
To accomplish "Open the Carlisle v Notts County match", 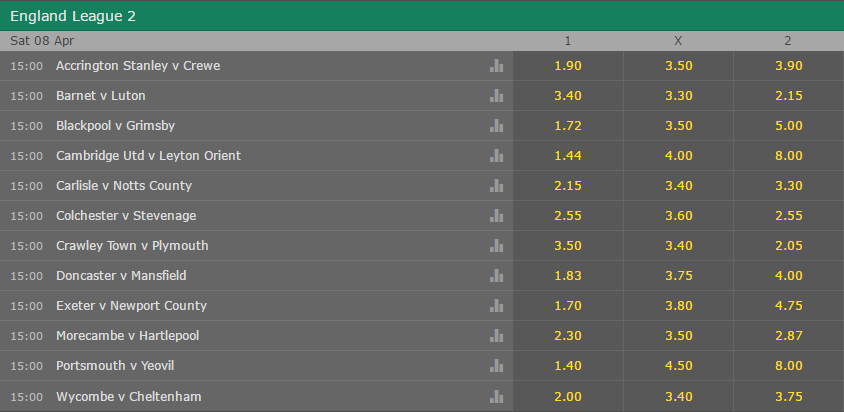I will tap(124, 186).
